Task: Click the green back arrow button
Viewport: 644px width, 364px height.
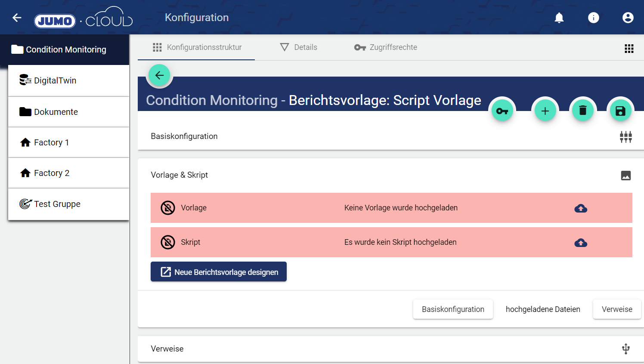Action: 159,75
